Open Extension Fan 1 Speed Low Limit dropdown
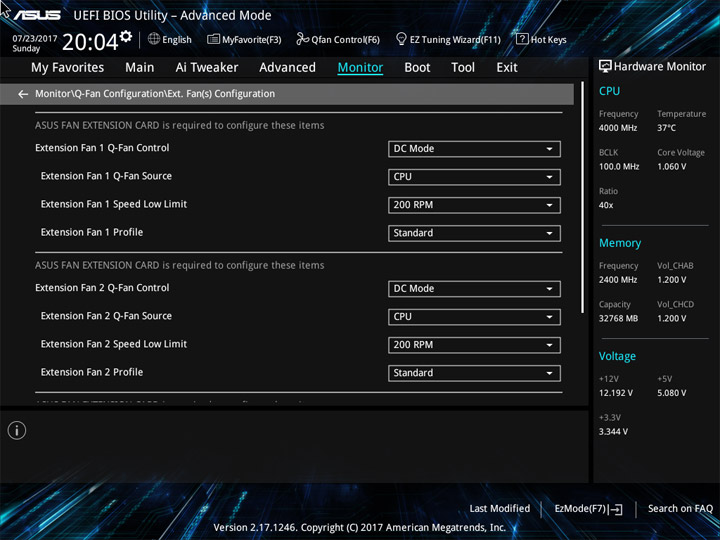 (x=474, y=205)
